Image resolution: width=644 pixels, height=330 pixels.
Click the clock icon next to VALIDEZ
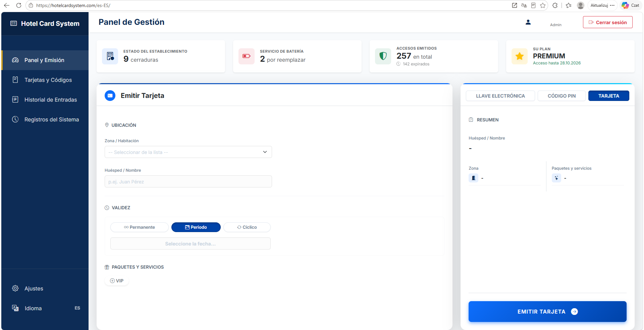click(107, 208)
